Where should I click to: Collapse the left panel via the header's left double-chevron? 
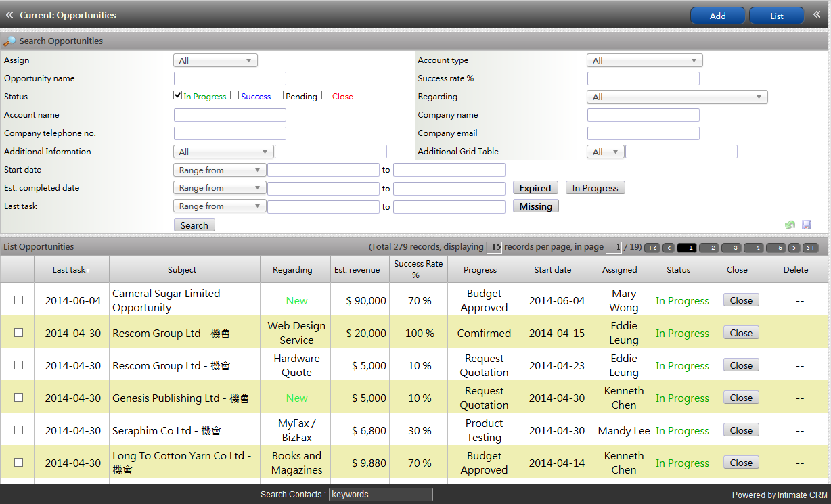click(x=9, y=15)
